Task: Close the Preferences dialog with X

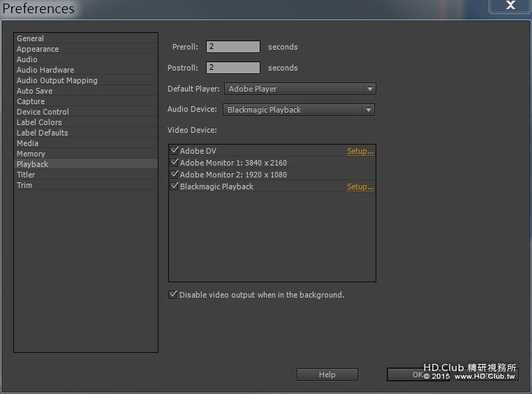Action: [510, 6]
